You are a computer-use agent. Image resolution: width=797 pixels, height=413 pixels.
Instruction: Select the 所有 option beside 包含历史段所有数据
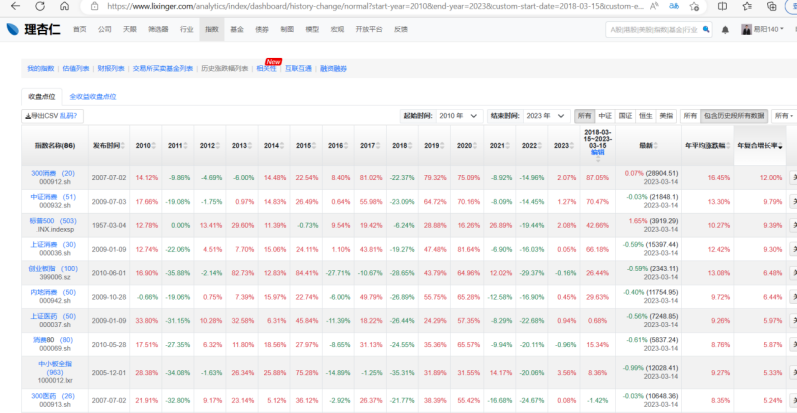(690, 116)
